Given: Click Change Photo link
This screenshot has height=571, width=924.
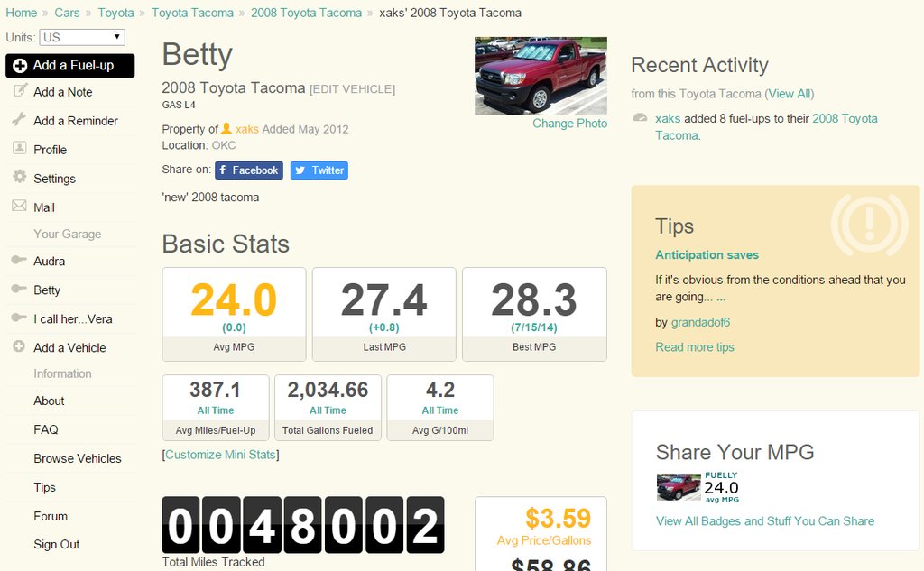Looking at the screenshot, I should point(570,124).
